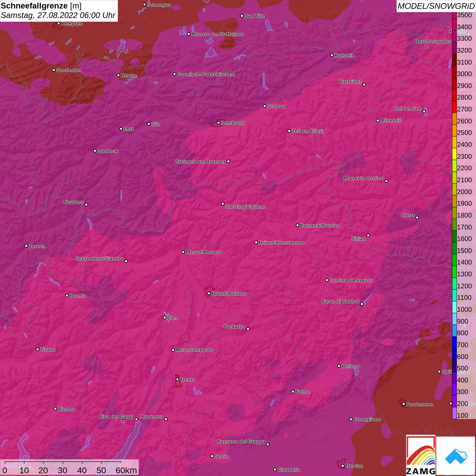The height and width of the screenshot is (476, 476).
Task: Click the Sterzing/Vipiteno label
Action: [246, 207]
